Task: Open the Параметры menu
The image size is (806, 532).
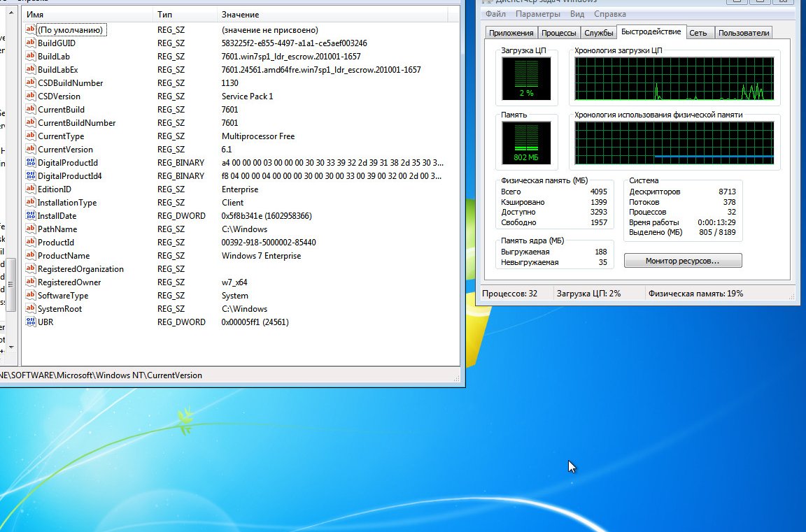Action: [x=537, y=14]
